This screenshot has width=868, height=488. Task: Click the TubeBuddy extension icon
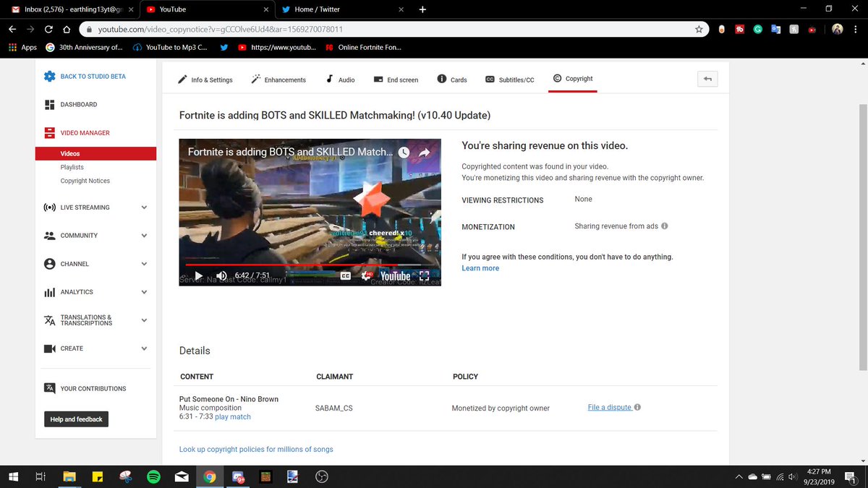739,30
